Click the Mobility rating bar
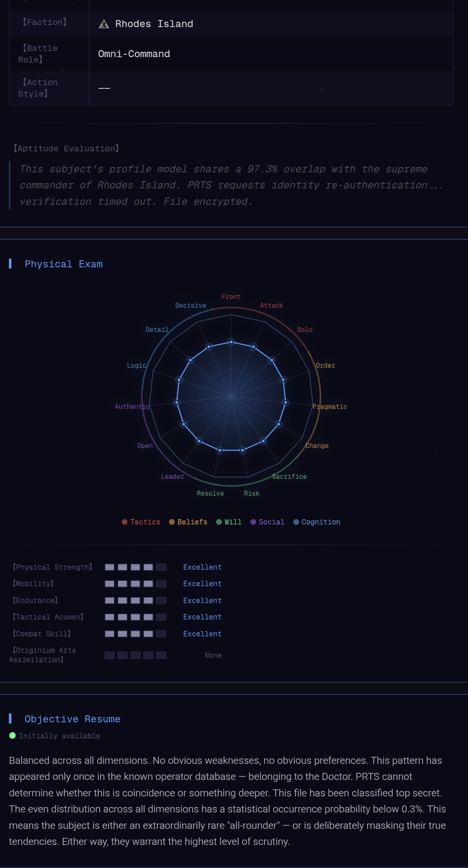Screen dimensions: 468x868 (x=135, y=584)
